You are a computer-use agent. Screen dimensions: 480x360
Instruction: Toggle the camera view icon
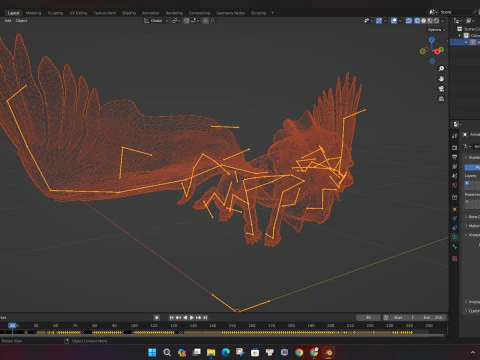441,89
